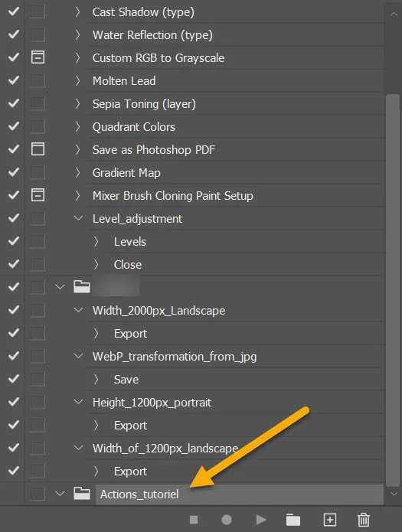Expand the Save as Photoshop PDF action
Screen dimensions: 402x532
78,149
